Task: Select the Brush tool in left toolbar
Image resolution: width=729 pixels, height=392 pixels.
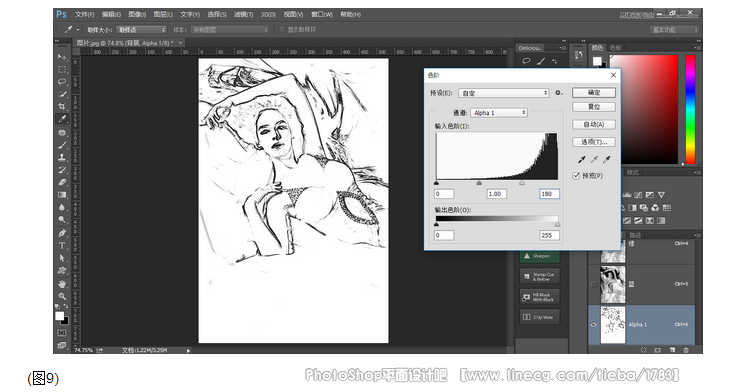Action: click(x=62, y=145)
